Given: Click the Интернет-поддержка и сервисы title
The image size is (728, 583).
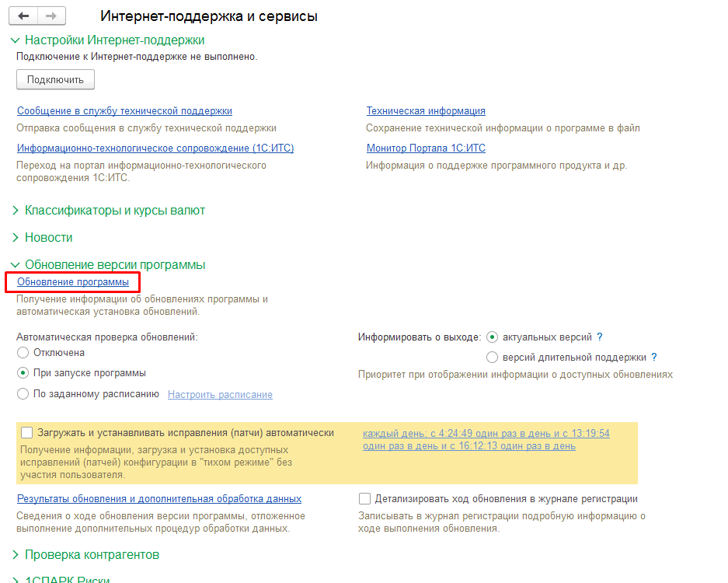Looking at the screenshot, I should (x=209, y=16).
